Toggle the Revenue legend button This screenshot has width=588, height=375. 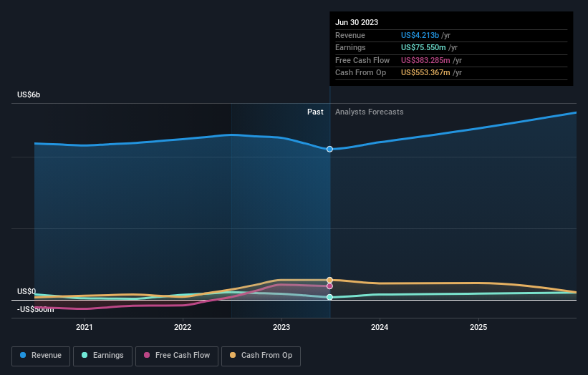tap(41, 356)
